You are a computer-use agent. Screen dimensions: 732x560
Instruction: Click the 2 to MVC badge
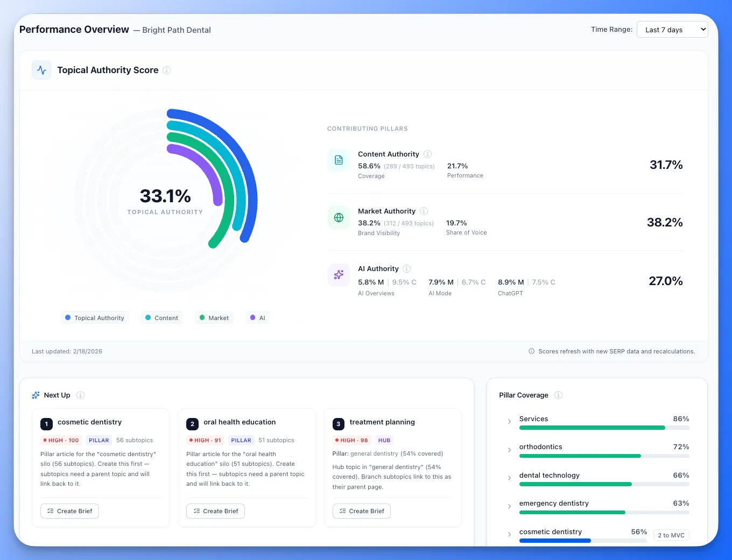(x=671, y=535)
